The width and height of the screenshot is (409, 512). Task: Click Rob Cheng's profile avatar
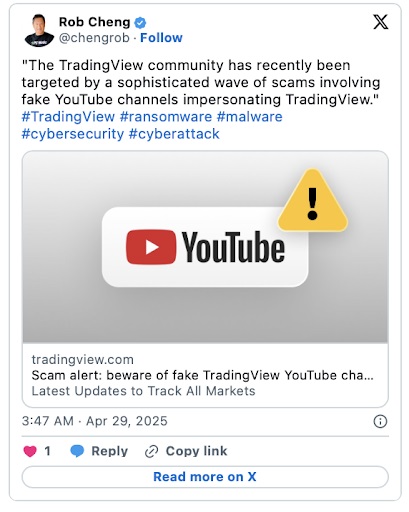click(x=39, y=30)
